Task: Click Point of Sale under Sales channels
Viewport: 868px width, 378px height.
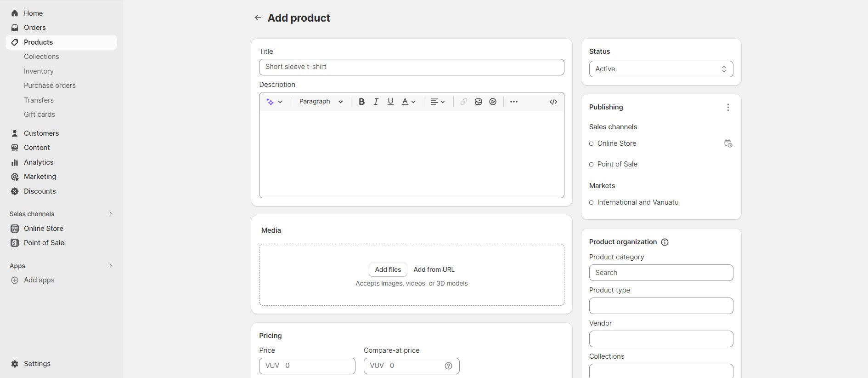Action: [x=617, y=164]
